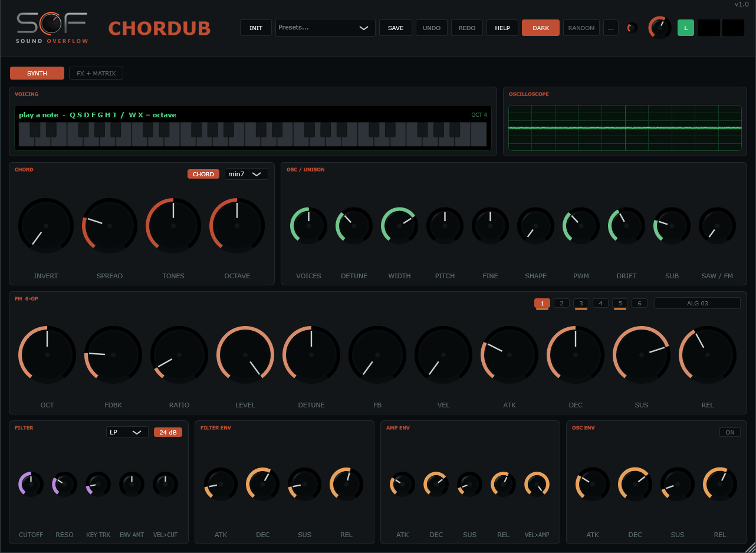The image size is (756, 553).
Task: Click the REDO button
Action: [467, 28]
